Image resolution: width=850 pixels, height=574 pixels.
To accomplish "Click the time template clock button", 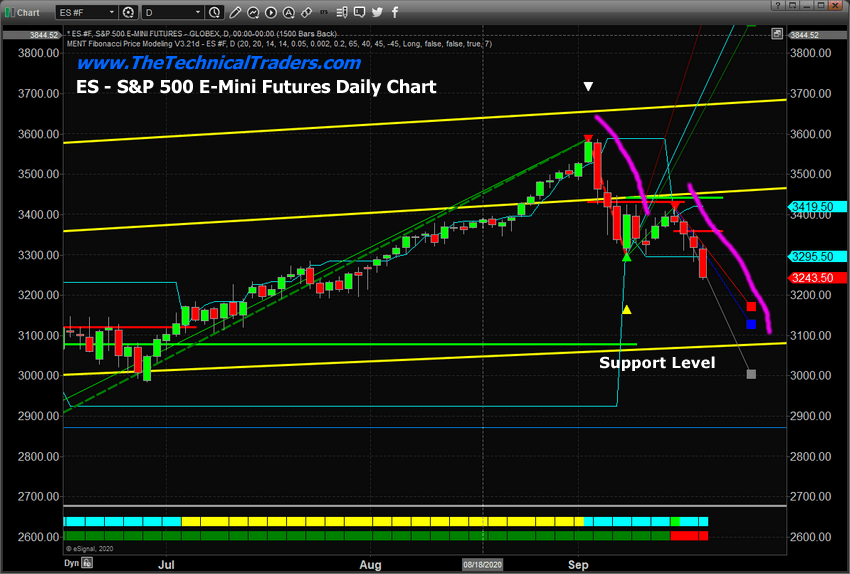I will point(215,12).
